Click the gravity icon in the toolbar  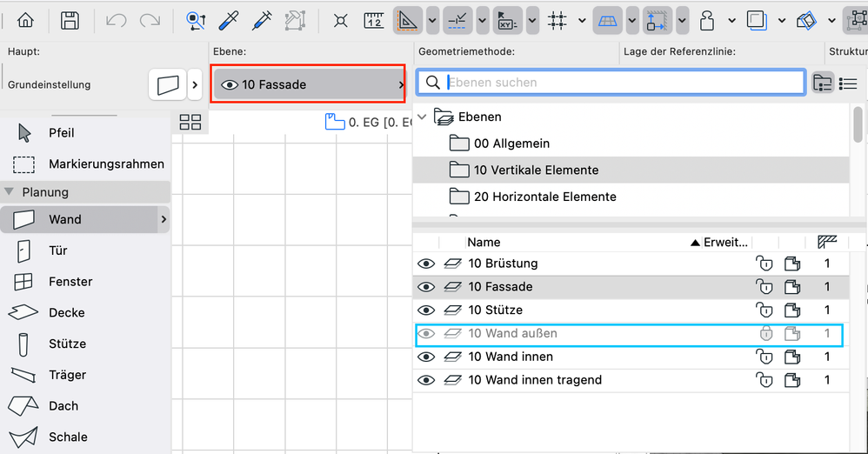point(707,21)
